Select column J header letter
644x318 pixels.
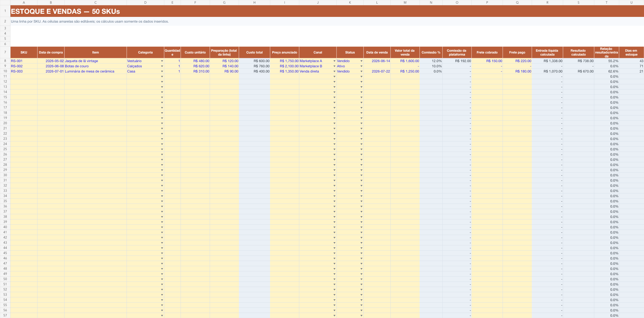tap(318, 3)
